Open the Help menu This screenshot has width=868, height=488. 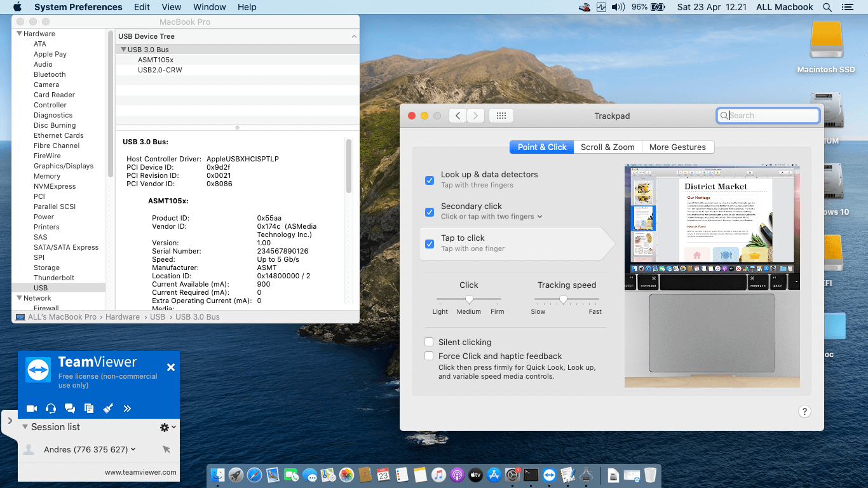[x=247, y=7]
